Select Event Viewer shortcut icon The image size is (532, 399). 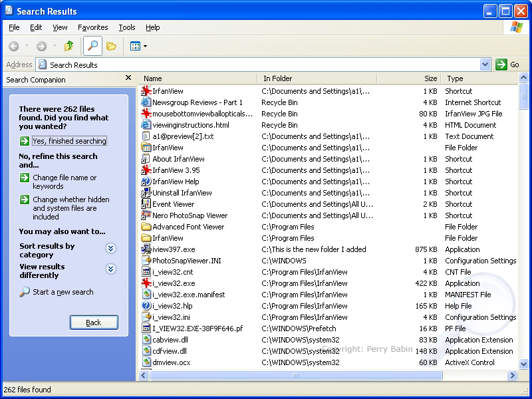(x=146, y=204)
